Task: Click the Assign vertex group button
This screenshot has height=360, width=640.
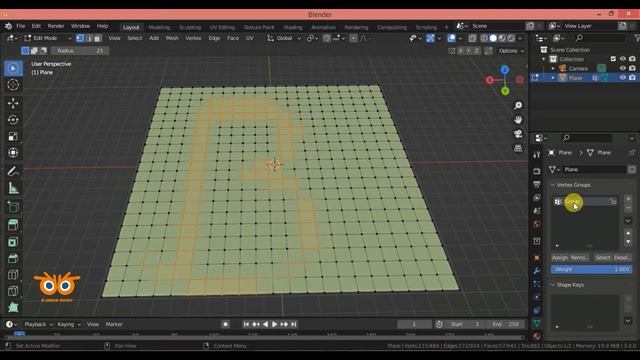Action: pos(560,258)
